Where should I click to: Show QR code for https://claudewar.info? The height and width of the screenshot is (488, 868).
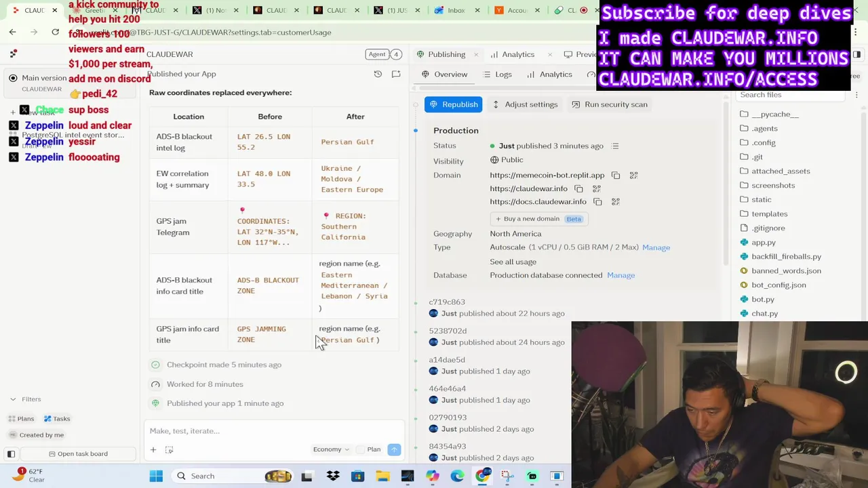tap(597, 188)
